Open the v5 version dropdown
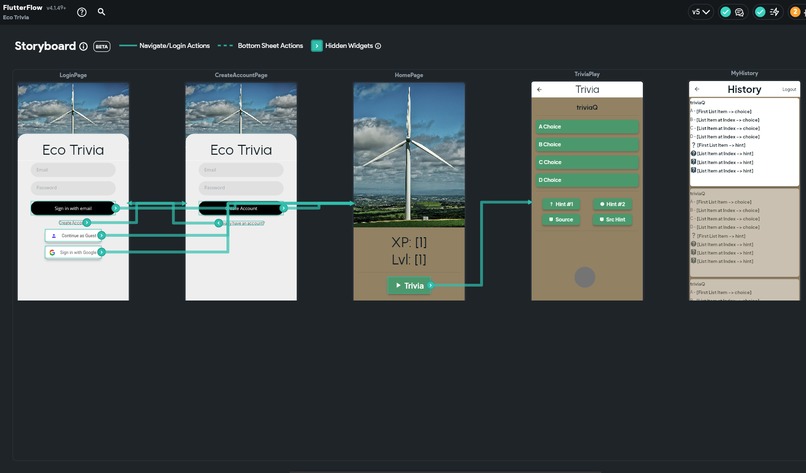 pyautogui.click(x=701, y=12)
